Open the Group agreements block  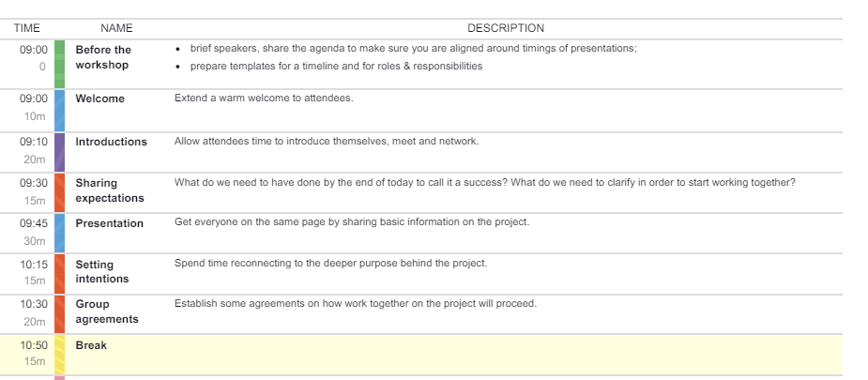(x=107, y=312)
